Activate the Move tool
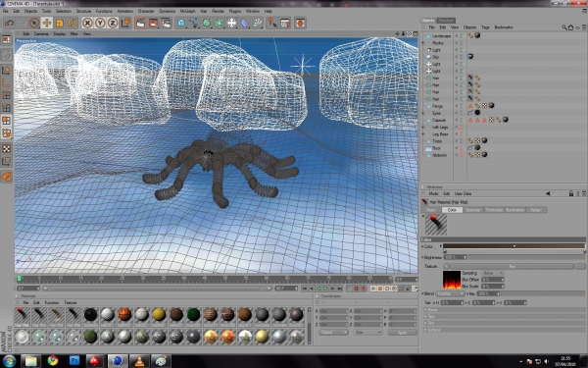Image resolution: width=588 pixels, height=368 pixels. (x=47, y=23)
